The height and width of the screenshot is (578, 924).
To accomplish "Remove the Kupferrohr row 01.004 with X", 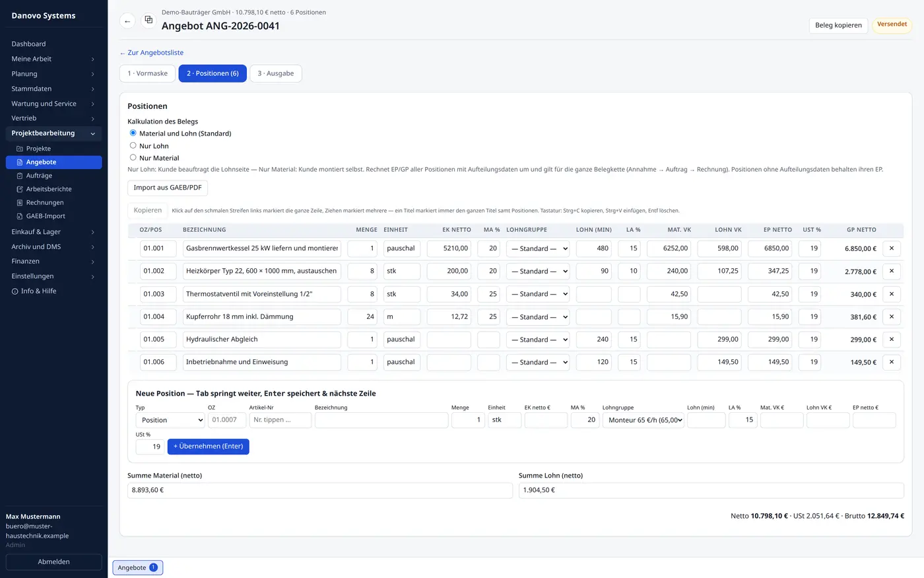I will point(892,316).
